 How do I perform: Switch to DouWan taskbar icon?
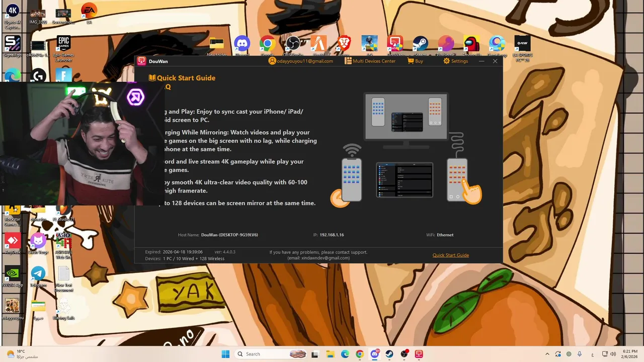click(419, 354)
